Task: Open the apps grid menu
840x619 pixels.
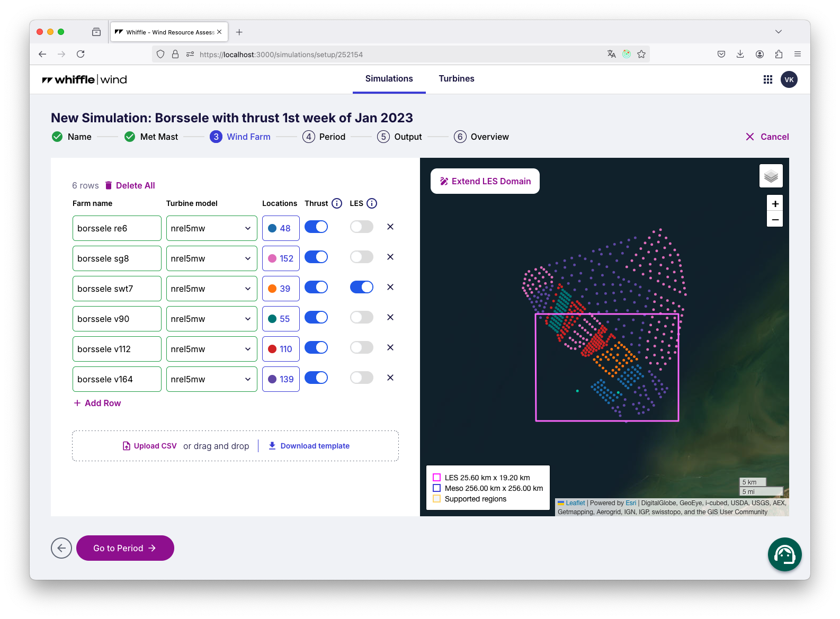Action: click(x=767, y=79)
